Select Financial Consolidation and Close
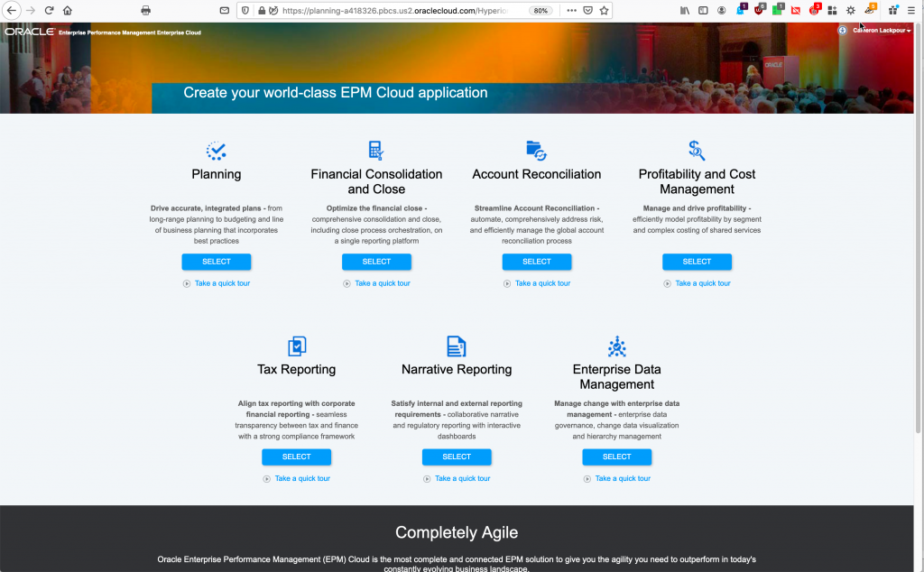The height and width of the screenshot is (572, 924). coord(376,262)
